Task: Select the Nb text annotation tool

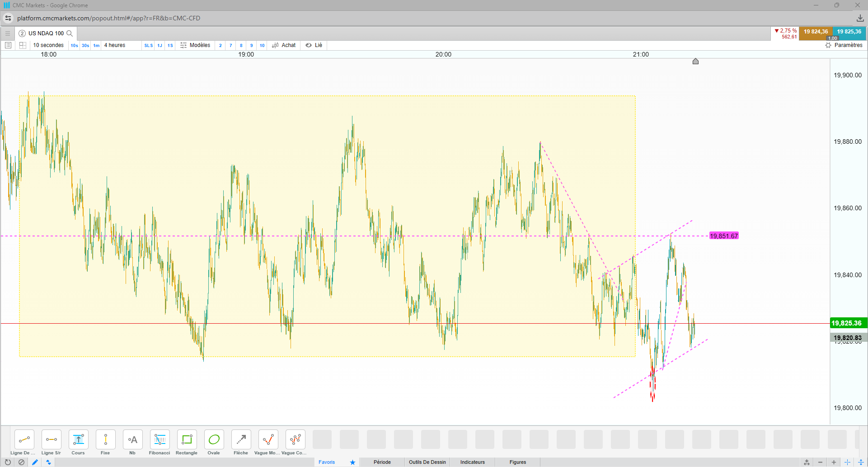Action: 133,439
